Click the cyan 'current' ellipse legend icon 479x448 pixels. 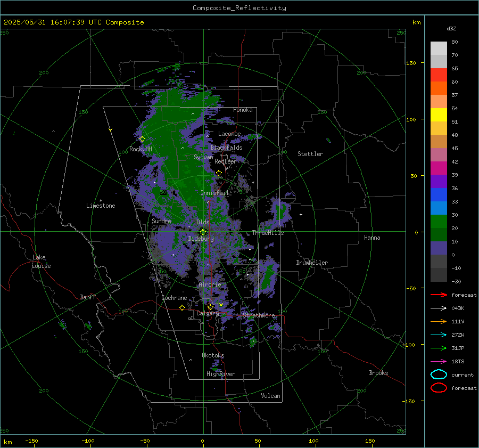pos(439,374)
